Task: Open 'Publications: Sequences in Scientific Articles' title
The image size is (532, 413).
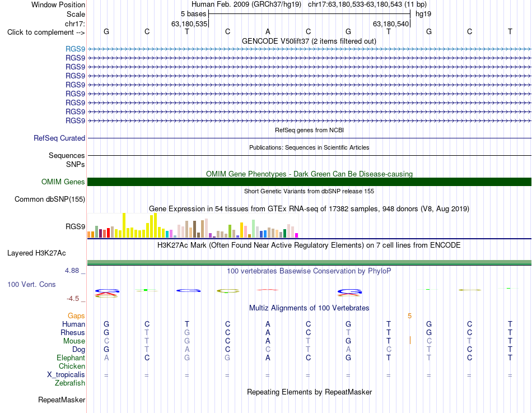Action: [309, 147]
